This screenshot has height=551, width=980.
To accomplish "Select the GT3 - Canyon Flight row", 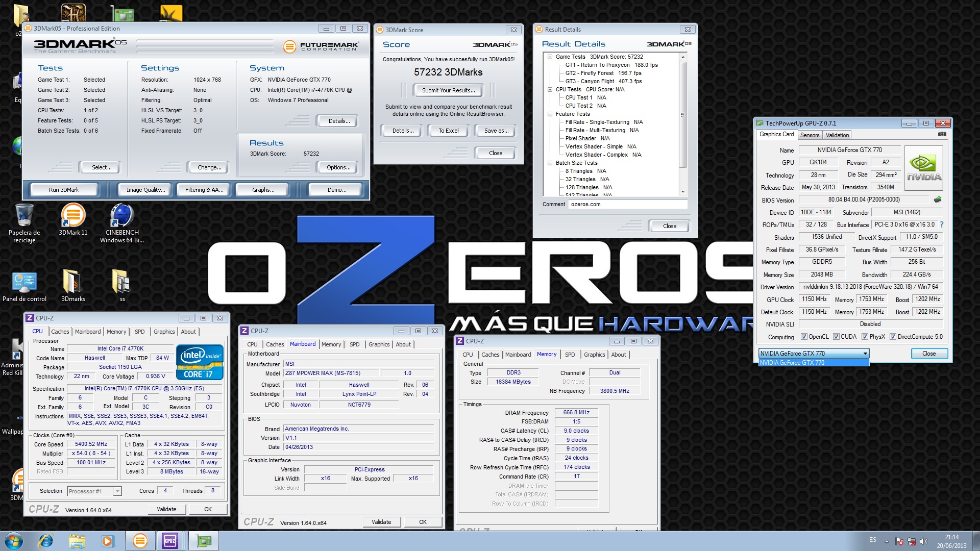I will 603,81.
